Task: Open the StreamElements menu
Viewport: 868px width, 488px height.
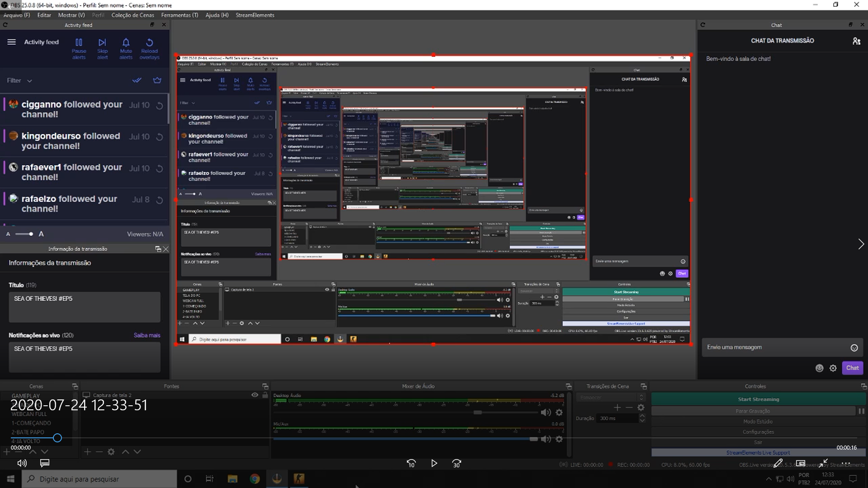Action: (255, 15)
